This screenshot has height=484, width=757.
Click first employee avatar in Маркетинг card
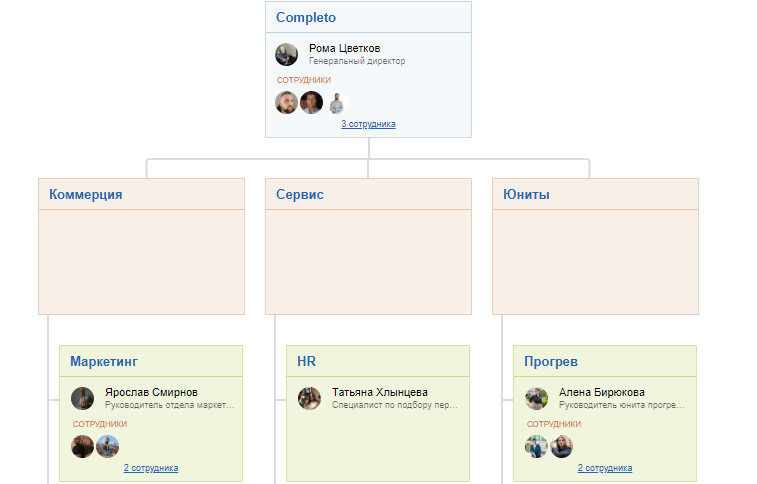click(x=83, y=446)
